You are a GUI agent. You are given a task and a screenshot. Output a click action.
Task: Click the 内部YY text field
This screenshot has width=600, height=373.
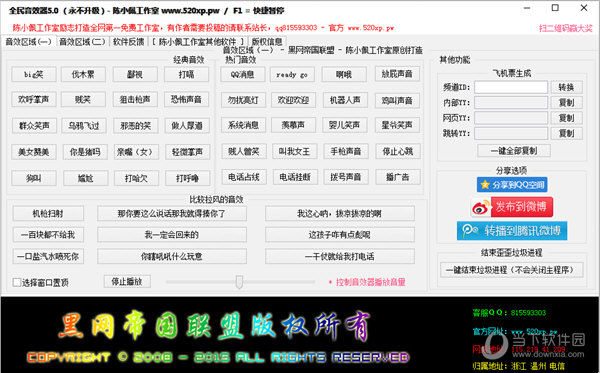511,103
